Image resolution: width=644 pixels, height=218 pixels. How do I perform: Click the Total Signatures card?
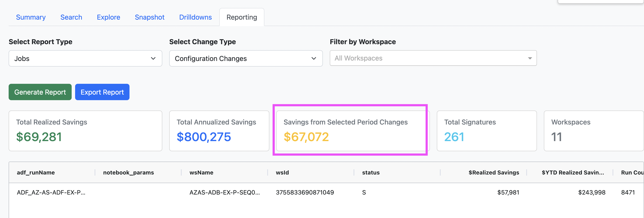(486, 131)
